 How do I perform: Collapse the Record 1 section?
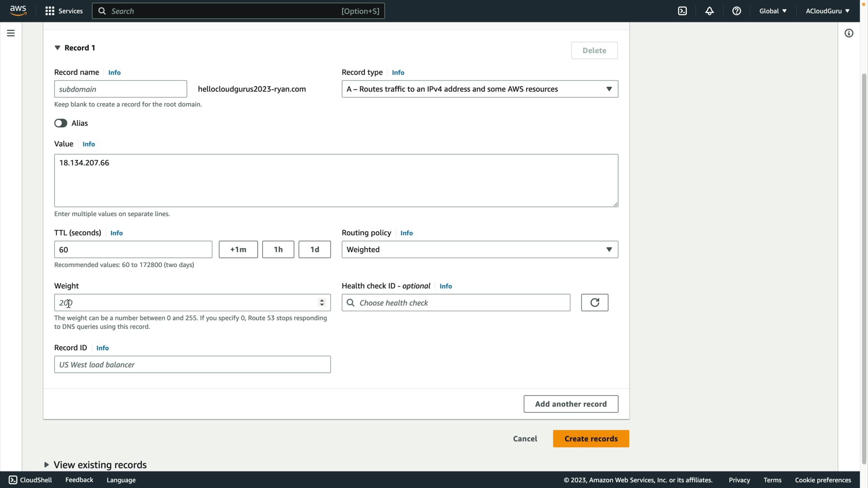click(57, 48)
